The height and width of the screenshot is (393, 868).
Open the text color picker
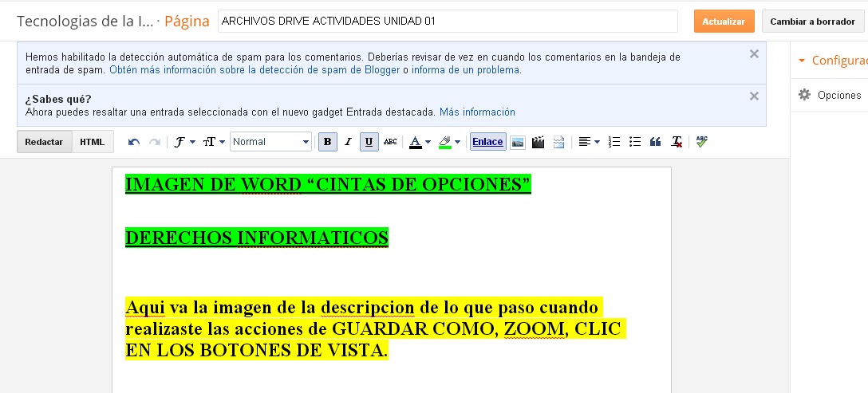420,142
